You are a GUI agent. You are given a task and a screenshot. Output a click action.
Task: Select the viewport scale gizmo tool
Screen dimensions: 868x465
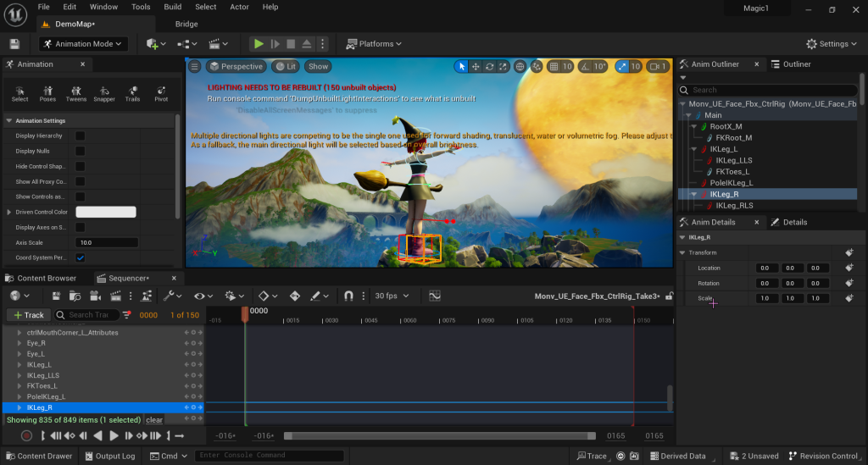(503, 66)
